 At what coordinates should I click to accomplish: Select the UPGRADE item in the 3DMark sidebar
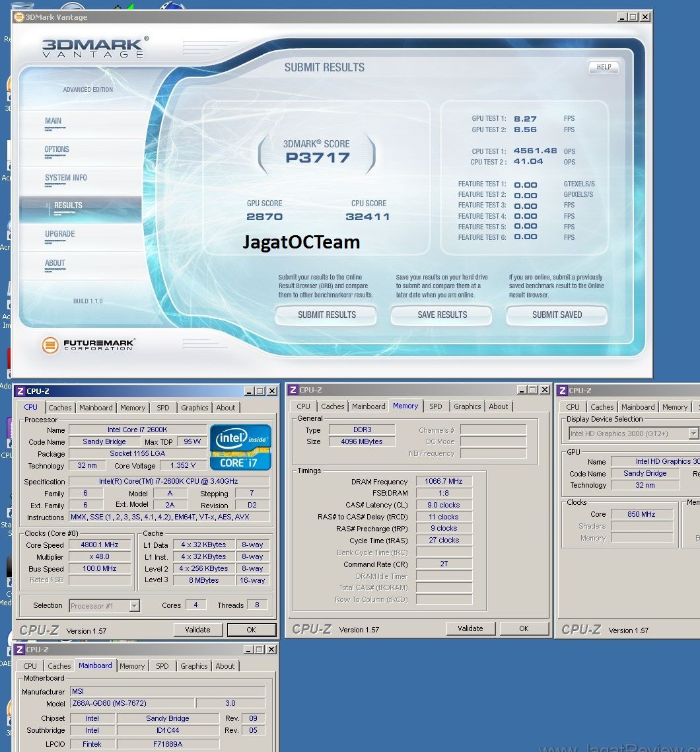(60, 234)
